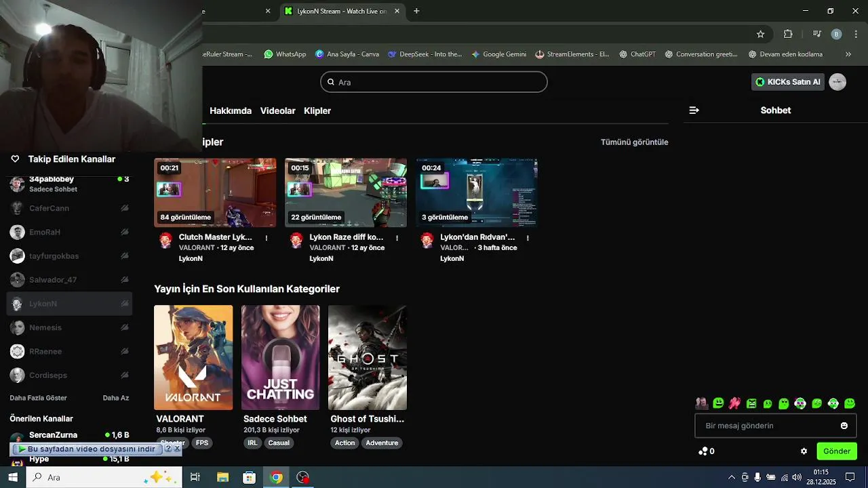This screenshot has height=488, width=868.
Task: Open StreamElements bookmark
Action: (x=572, y=54)
